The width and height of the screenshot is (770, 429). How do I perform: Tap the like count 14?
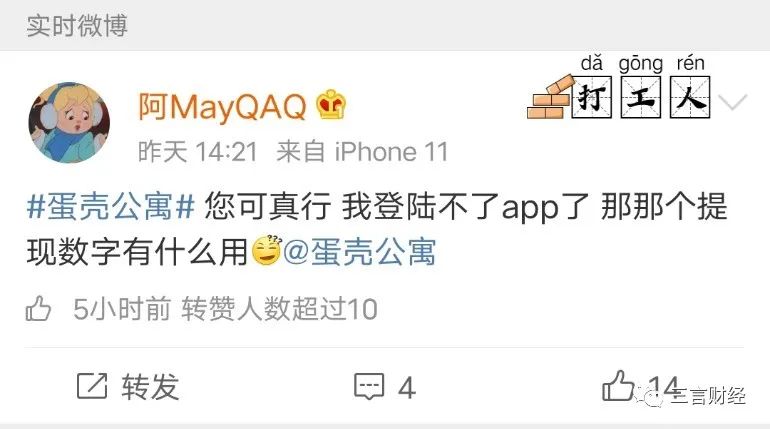[663, 387]
